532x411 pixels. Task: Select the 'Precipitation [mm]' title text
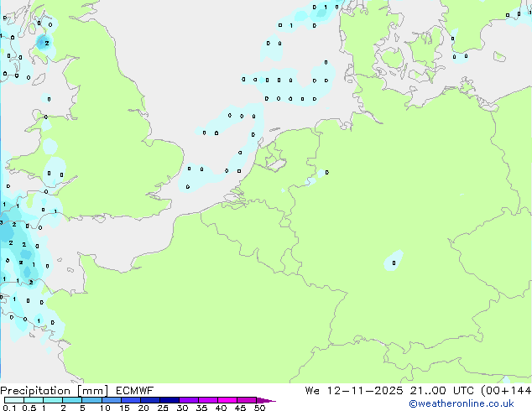click(x=54, y=391)
